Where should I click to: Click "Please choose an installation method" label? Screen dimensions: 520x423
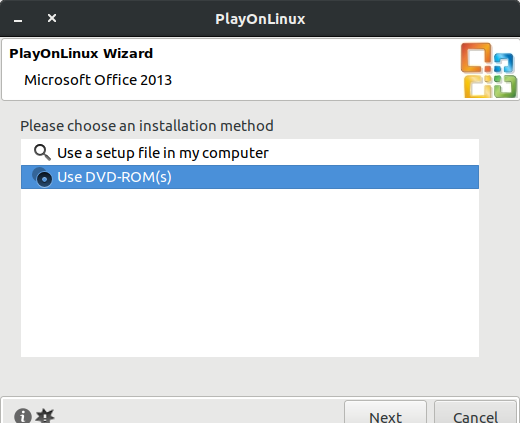(147, 126)
